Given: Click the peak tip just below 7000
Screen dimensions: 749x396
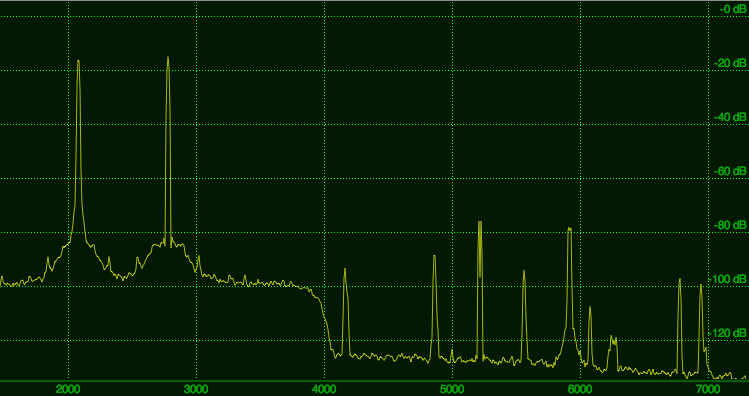Looking at the screenshot, I should [701, 285].
